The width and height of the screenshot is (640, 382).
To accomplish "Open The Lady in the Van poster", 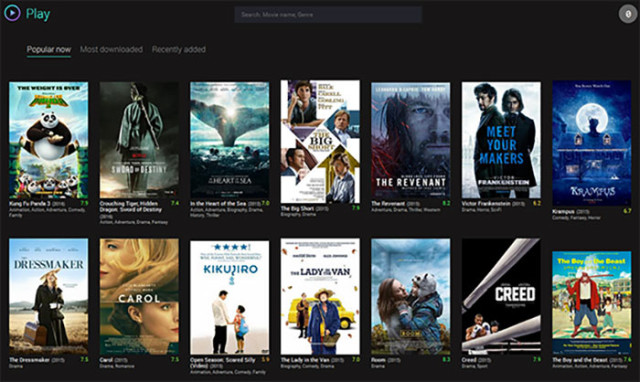I will point(320,297).
